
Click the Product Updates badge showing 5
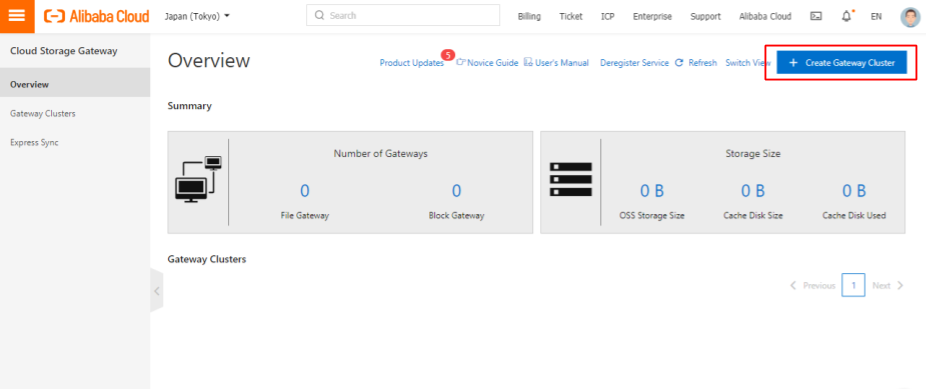(448, 55)
